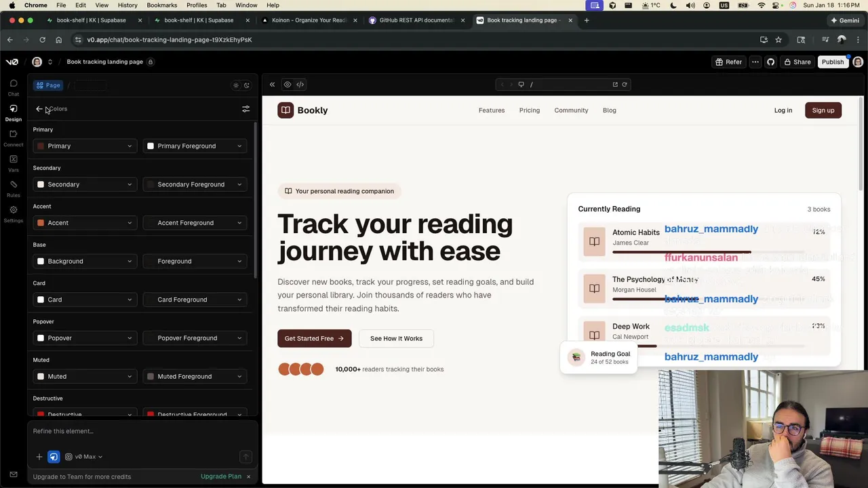Click Sign up in Bookly preview

coord(823,110)
